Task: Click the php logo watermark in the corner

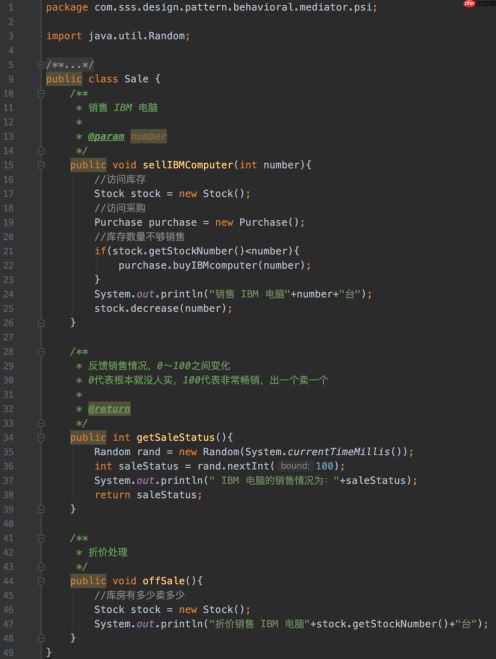Action: coord(479,4)
